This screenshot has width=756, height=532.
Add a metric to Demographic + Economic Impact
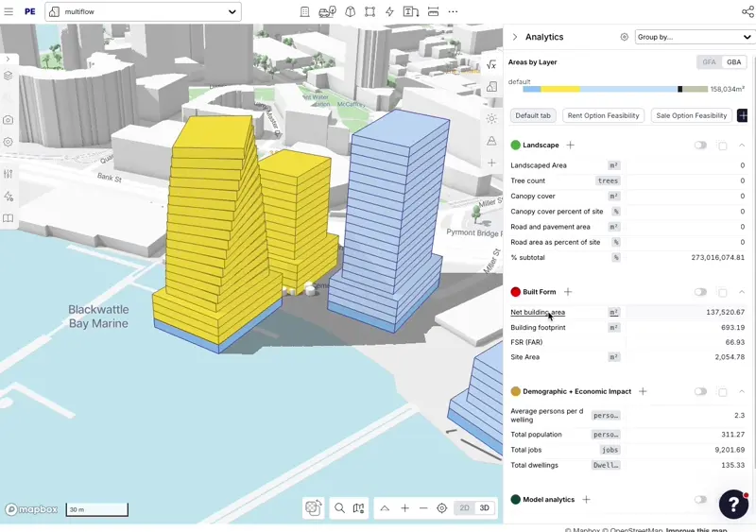[x=643, y=391]
